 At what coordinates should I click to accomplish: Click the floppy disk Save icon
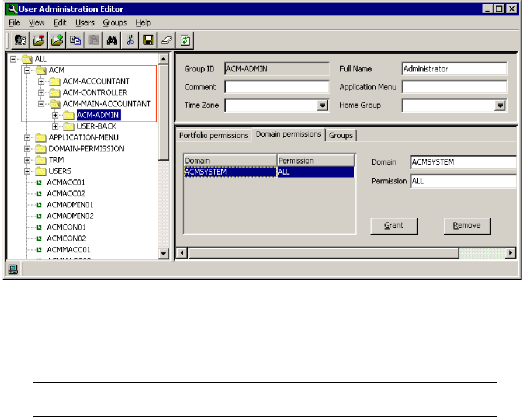click(x=148, y=40)
